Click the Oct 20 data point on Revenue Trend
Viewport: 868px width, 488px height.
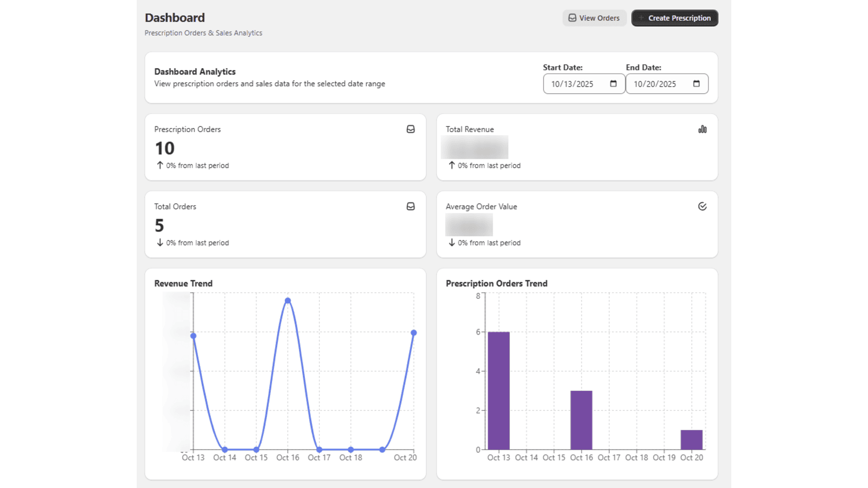413,333
